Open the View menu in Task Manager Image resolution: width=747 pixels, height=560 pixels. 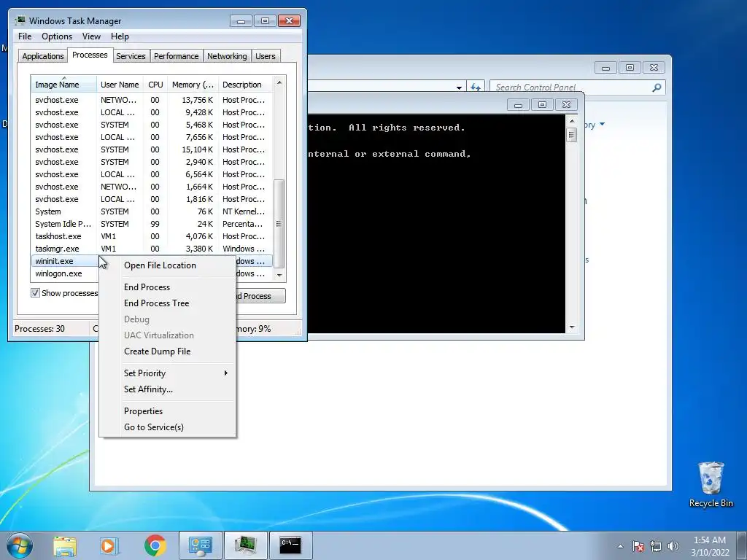pos(91,36)
